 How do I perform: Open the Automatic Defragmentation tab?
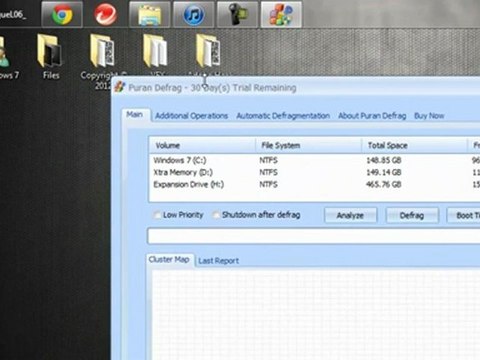283,116
